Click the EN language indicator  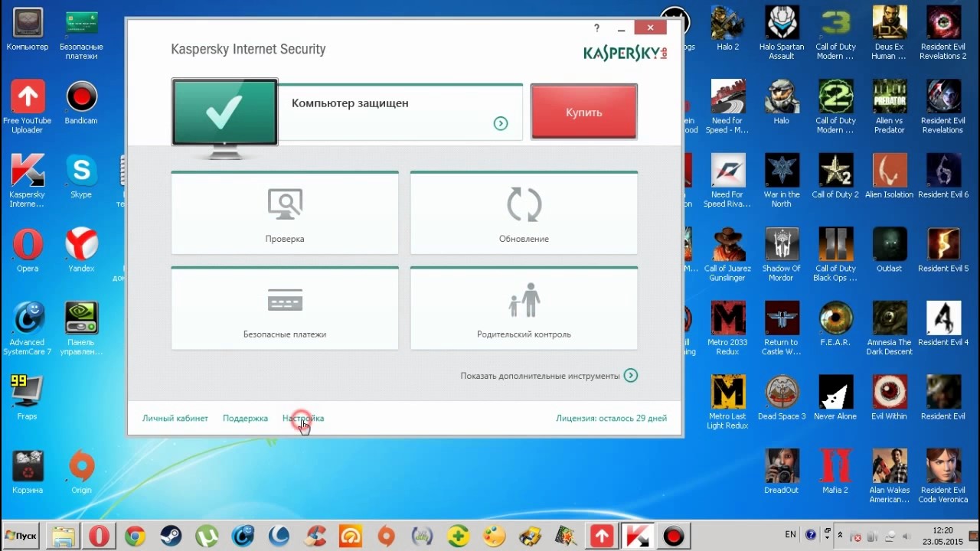click(x=791, y=534)
